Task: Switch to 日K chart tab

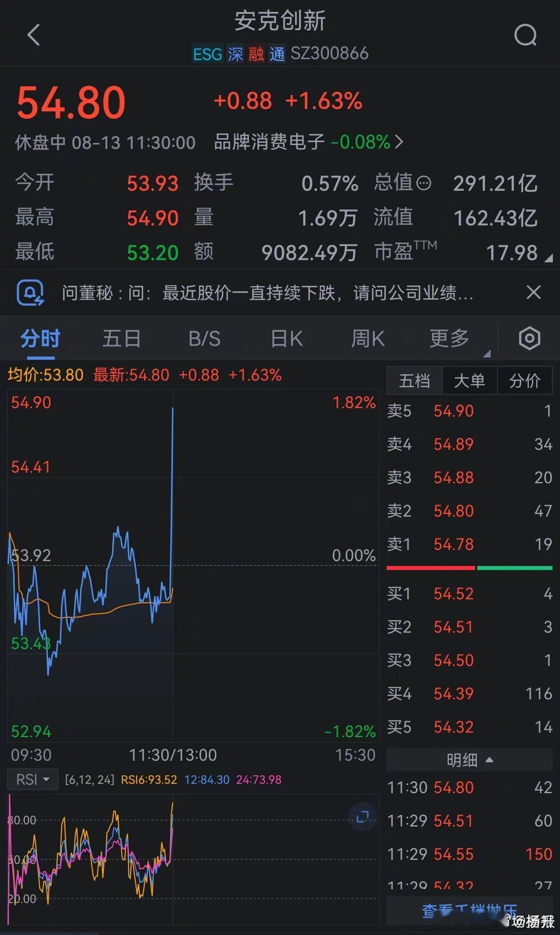Action: pos(287,338)
